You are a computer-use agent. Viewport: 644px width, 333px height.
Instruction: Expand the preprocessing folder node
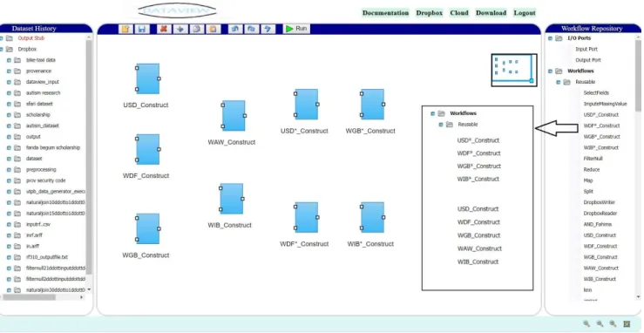coord(9,170)
